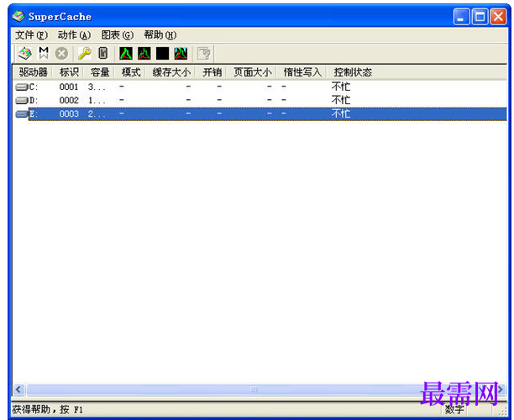This screenshot has width=514, height=420.
Task: Click 不忙 status in D: row
Action: 341,100
